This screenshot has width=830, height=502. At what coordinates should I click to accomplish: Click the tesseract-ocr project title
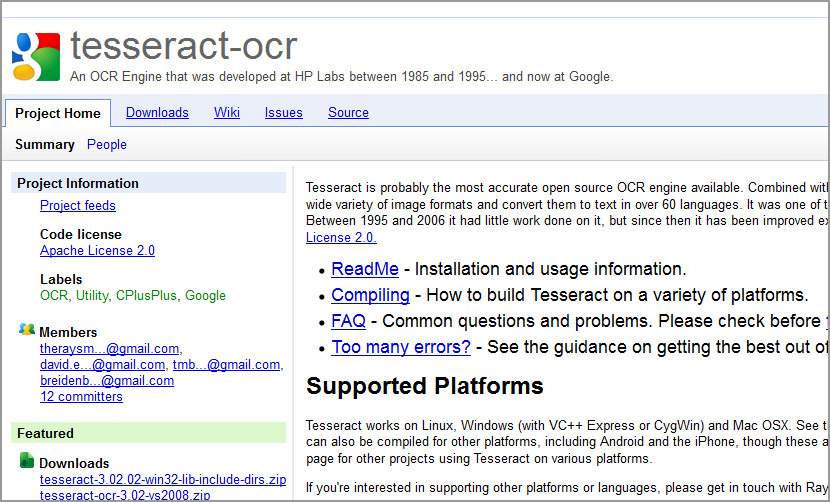[184, 46]
